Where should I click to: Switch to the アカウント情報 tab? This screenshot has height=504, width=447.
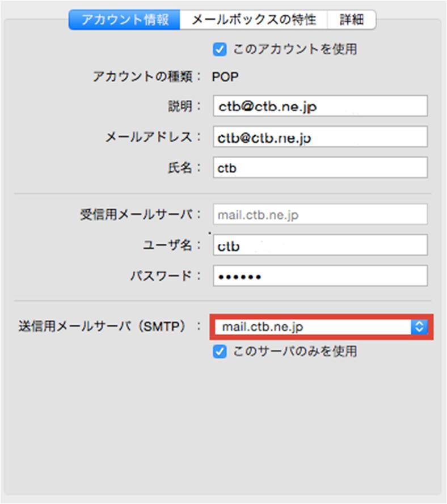pyautogui.click(x=124, y=20)
